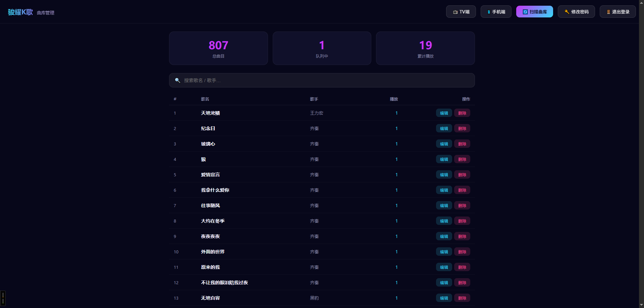The height and width of the screenshot is (308, 644).
Task: Click the 骏耀K歌 logo
Action: click(20, 12)
